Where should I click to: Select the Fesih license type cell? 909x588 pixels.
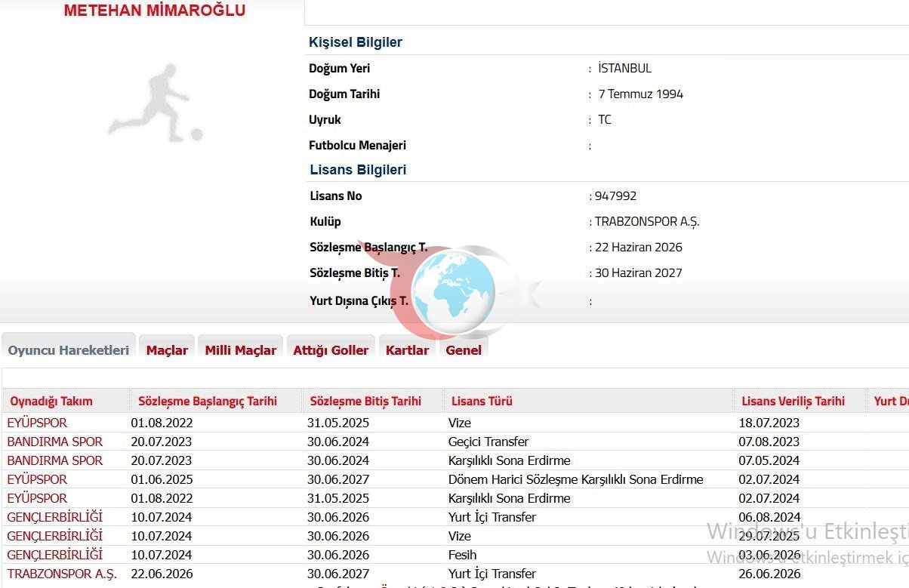tap(463, 555)
